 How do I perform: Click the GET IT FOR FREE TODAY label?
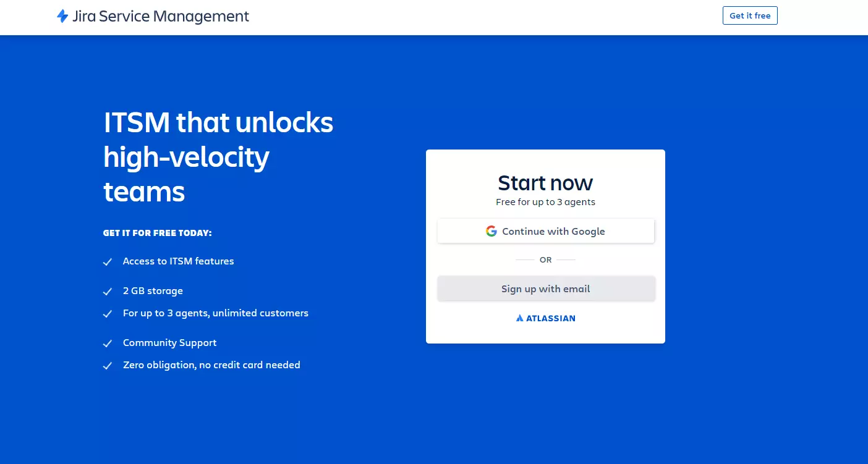[x=157, y=233]
